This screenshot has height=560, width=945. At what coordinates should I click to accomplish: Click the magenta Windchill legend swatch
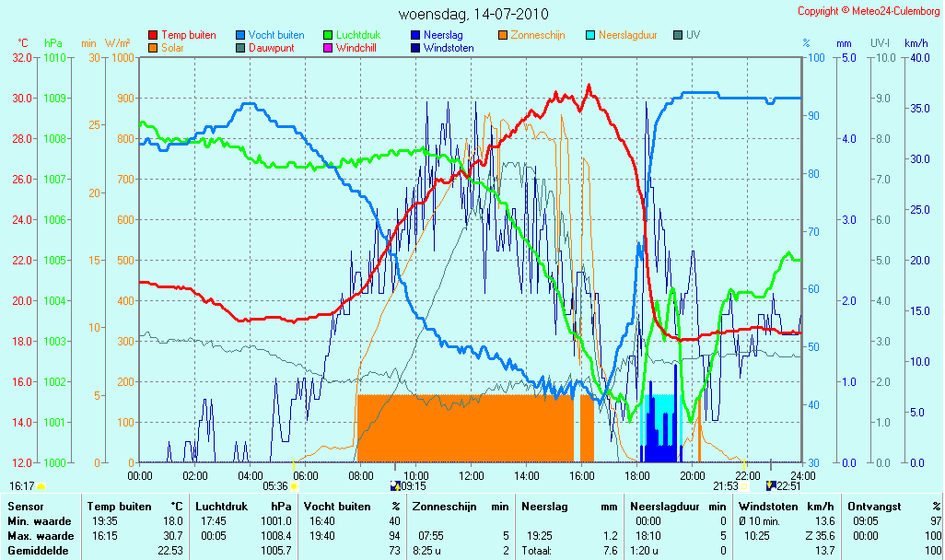(329, 48)
